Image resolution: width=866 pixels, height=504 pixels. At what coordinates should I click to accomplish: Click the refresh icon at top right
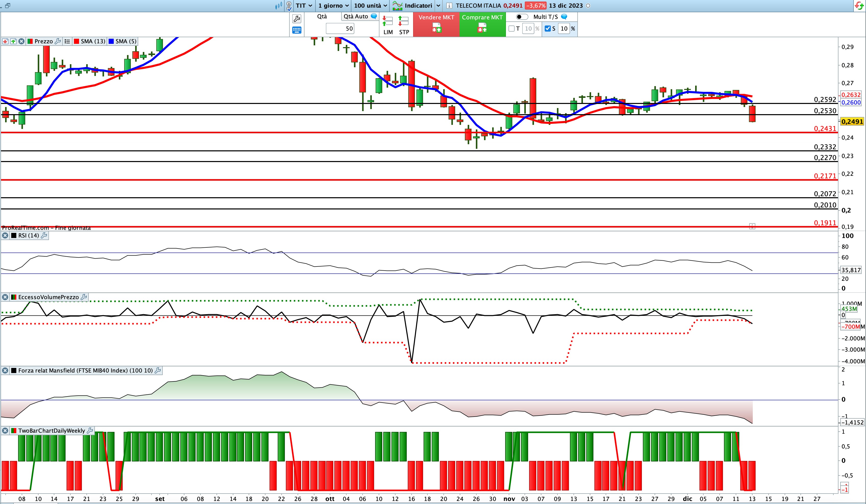859,6
